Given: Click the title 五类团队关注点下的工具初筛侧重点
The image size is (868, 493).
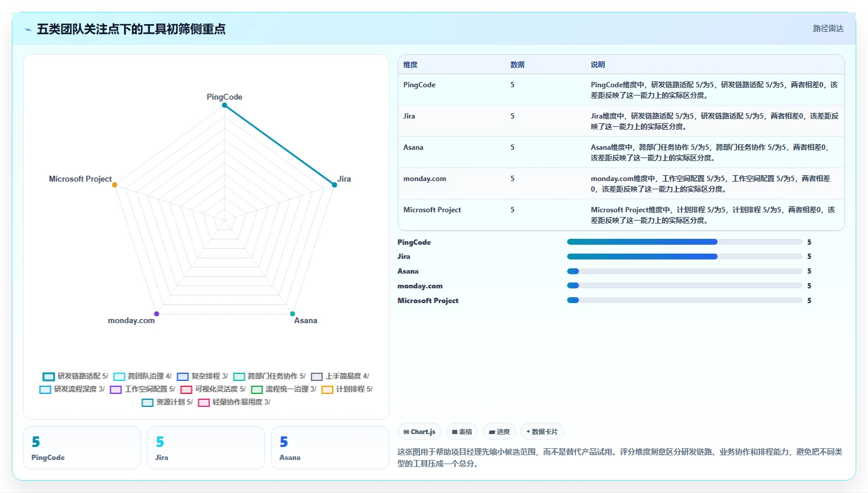Looking at the screenshot, I should click(x=131, y=29).
